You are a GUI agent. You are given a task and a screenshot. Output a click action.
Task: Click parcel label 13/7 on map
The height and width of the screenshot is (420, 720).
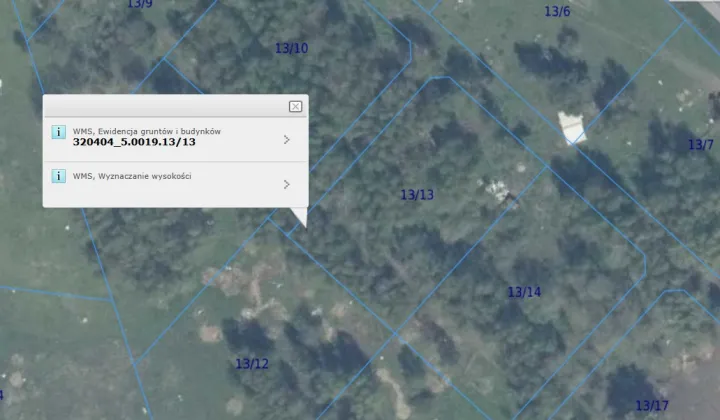(x=701, y=145)
